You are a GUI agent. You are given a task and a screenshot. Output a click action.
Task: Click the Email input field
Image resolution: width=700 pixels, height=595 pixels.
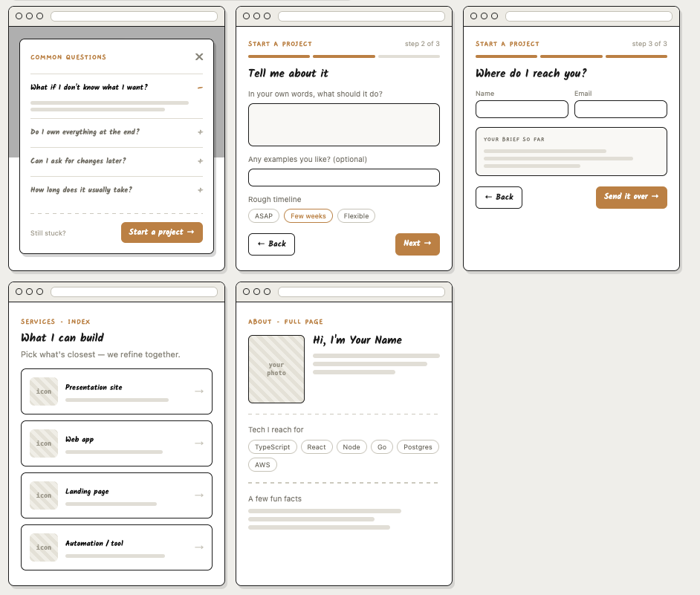tap(620, 109)
